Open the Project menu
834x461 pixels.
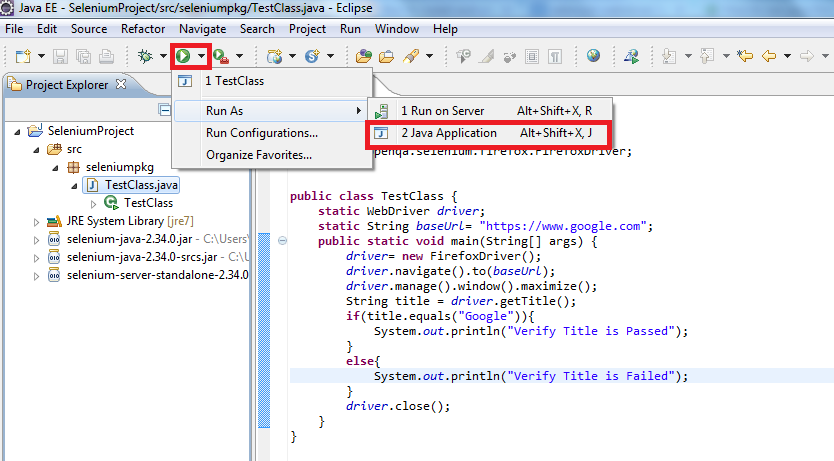click(307, 29)
